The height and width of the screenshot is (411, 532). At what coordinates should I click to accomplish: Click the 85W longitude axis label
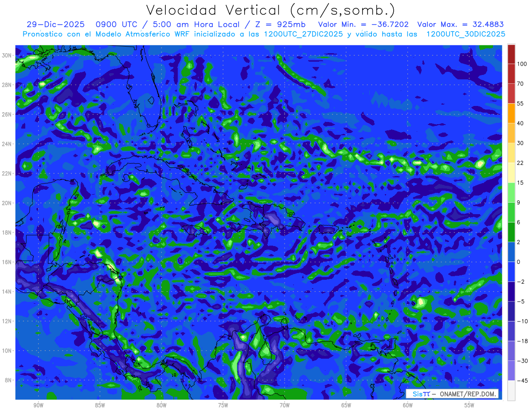(x=100, y=405)
